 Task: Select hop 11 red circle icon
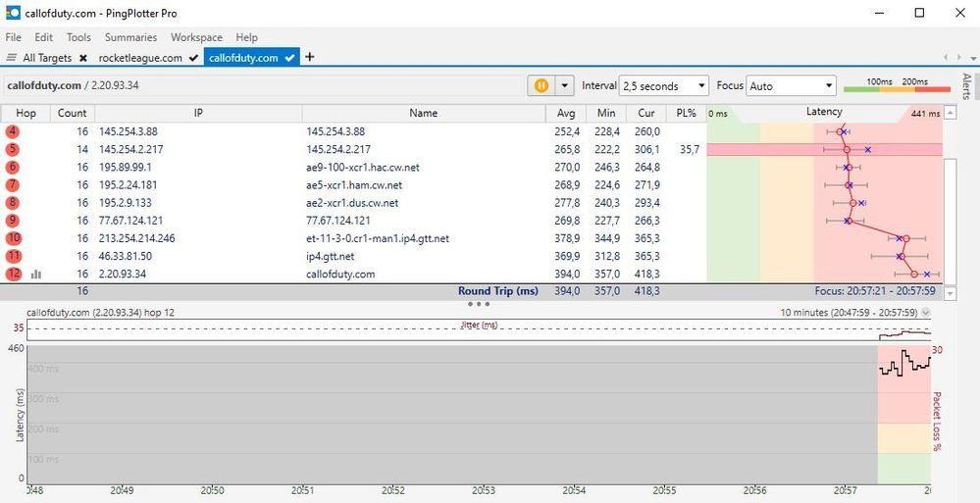click(x=14, y=256)
